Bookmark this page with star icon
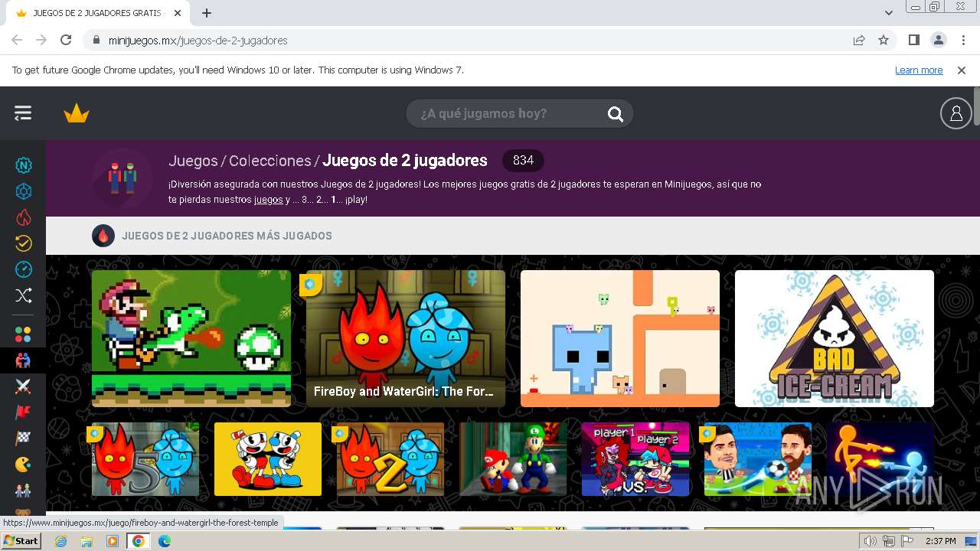 tap(884, 41)
